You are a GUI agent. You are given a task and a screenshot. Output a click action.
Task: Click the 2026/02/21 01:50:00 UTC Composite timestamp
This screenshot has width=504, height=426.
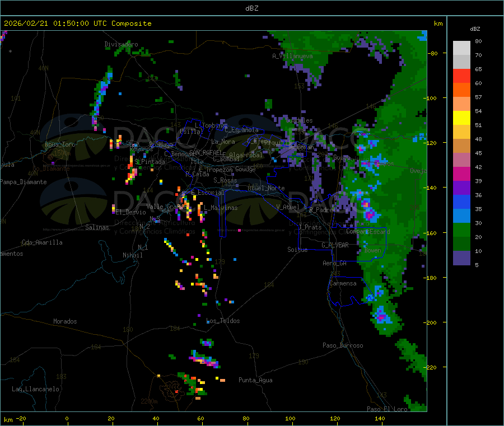tap(77, 24)
